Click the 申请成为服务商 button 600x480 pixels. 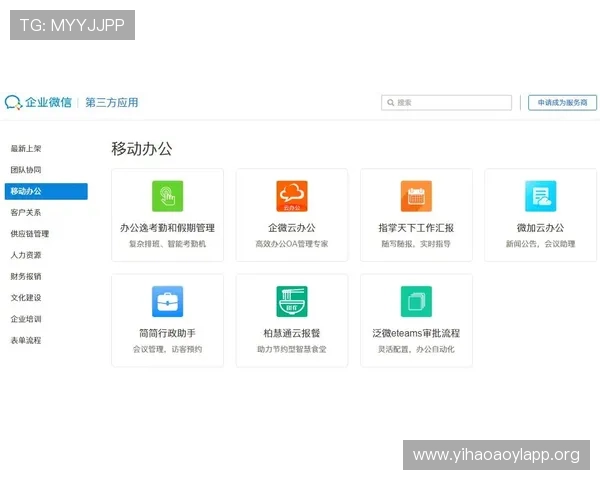click(x=562, y=103)
